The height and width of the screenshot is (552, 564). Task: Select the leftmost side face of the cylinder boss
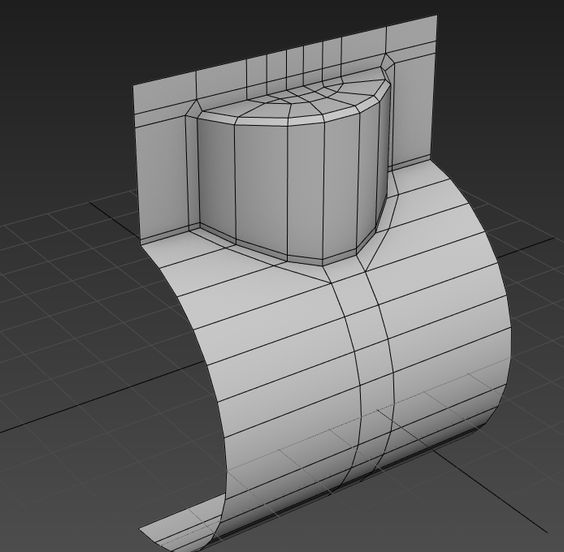click(x=217, y=176)
